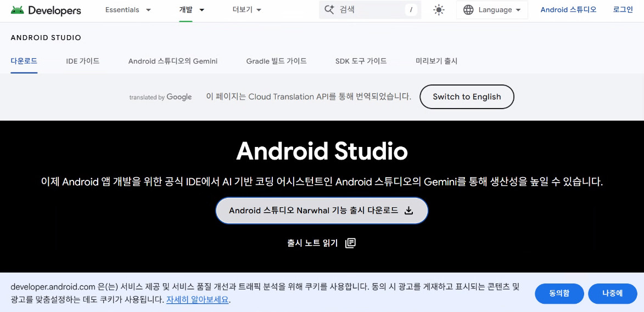644x312 pixels.
Task: Open the SDK 도구 가이드 tab
Action: click(x=361, y=61)
